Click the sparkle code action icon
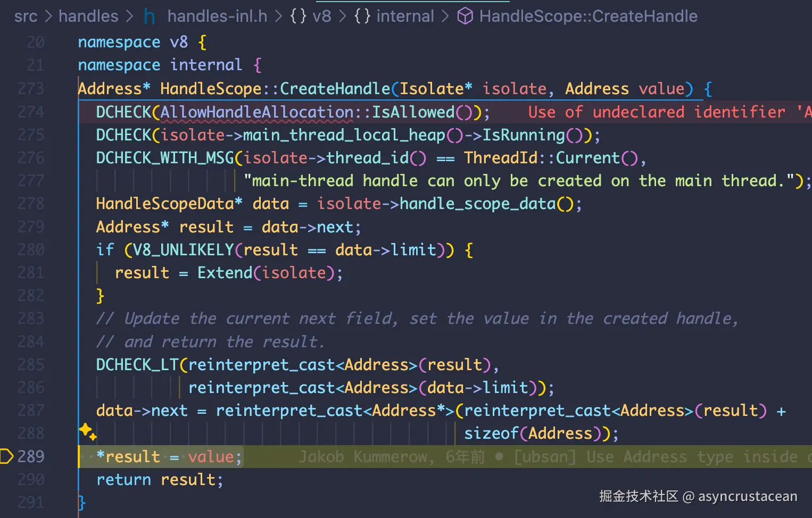 click(88, 431)
